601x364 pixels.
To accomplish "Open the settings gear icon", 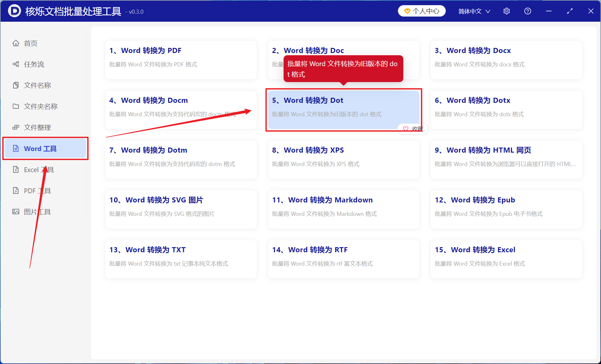I will (506, 11).
